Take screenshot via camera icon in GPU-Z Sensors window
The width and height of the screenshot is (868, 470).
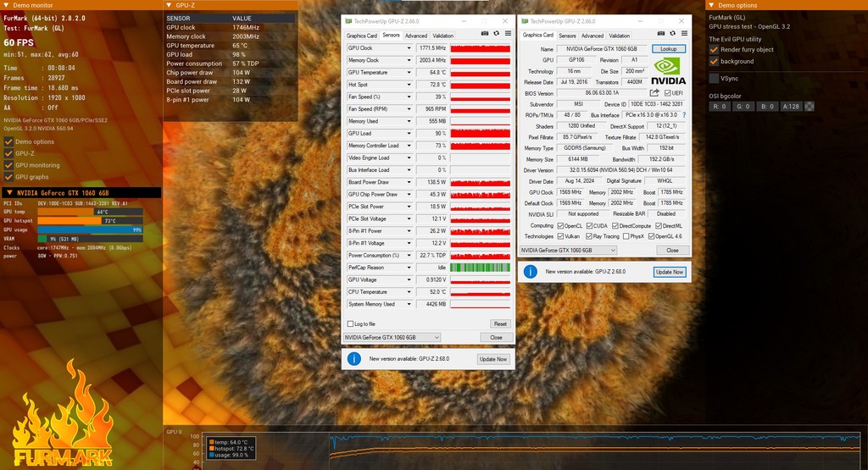coord(485,34)
